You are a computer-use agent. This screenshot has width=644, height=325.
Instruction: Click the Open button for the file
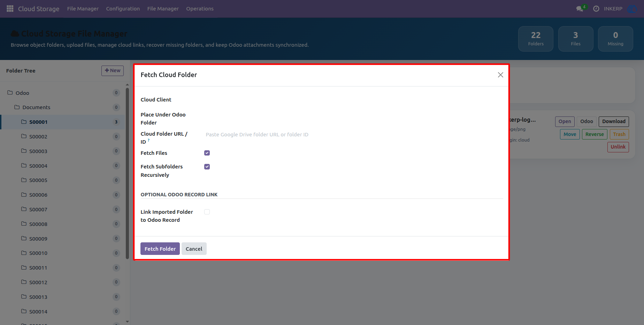click(x=565, y=121)
